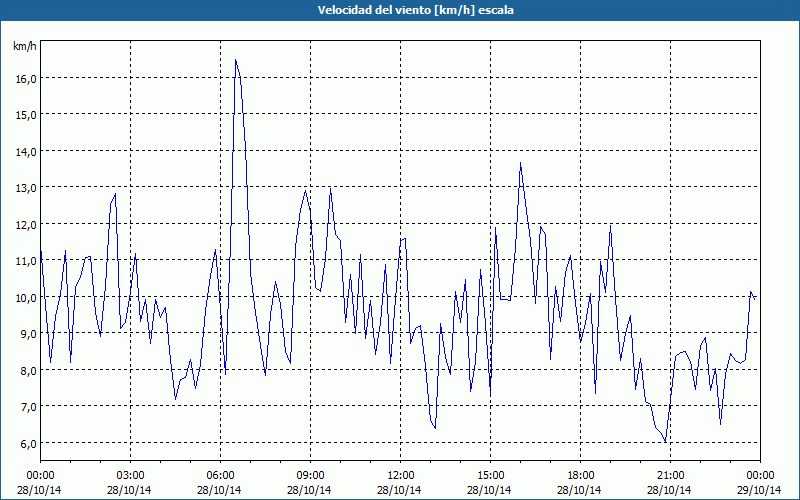Viewport: 800px width, 500px height.
Task: Select the '21:00' time label
Action: (x=670, y=476)
